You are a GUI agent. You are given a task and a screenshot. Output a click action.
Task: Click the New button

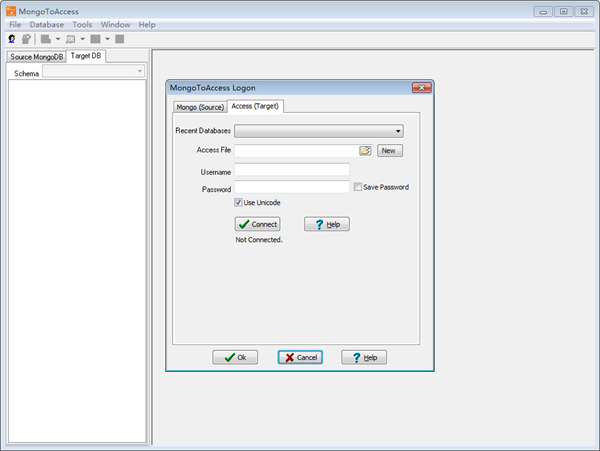click(x=390, y=150)
